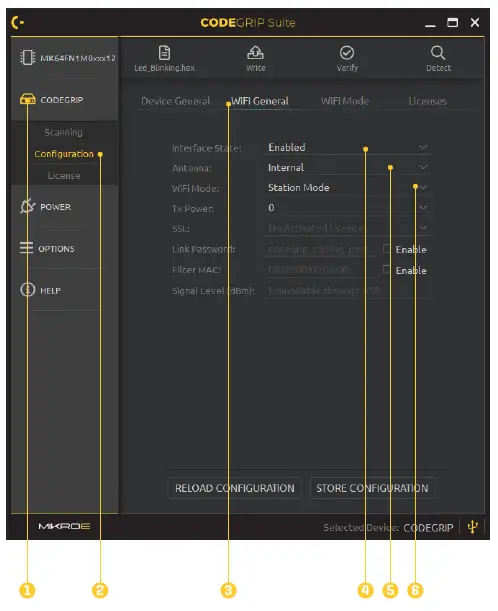Viewport: 498px width, 611px height.
Task: Click the USB connection icon in status bar
Action: click(x=473, y=527)
